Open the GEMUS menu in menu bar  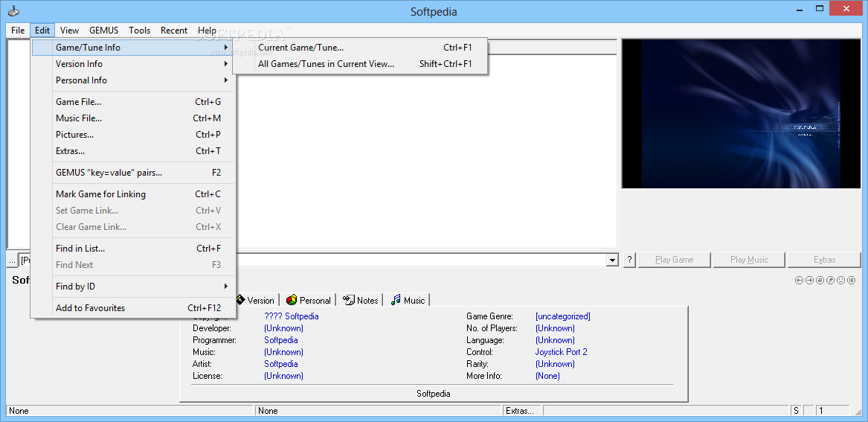103,31
